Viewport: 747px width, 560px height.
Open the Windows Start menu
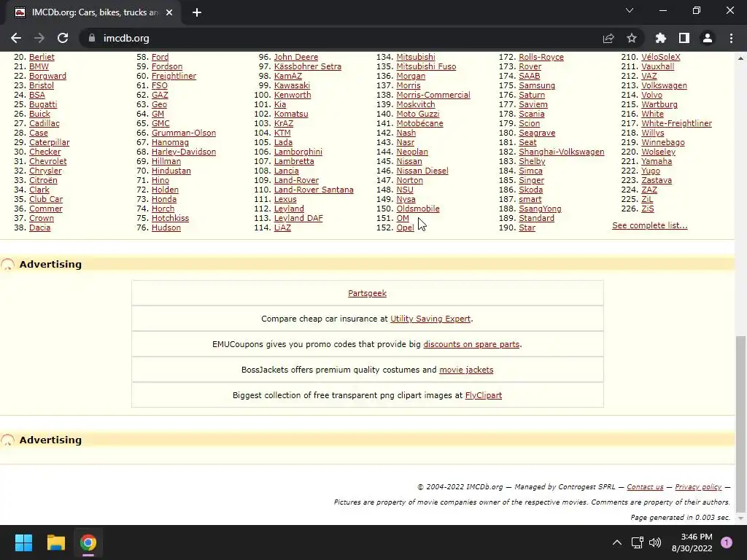[23, 542]
